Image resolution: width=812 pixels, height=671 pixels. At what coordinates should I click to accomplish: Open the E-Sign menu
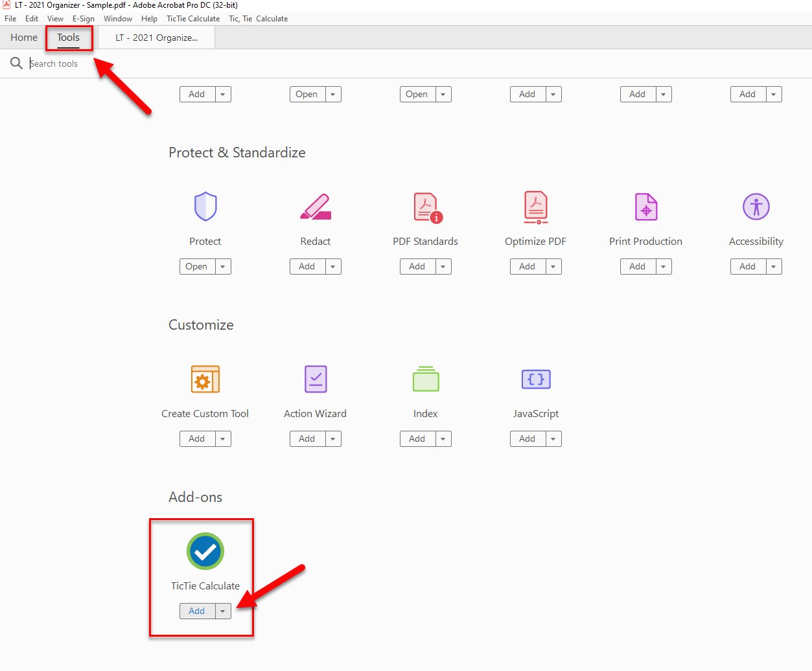point(84,19)
